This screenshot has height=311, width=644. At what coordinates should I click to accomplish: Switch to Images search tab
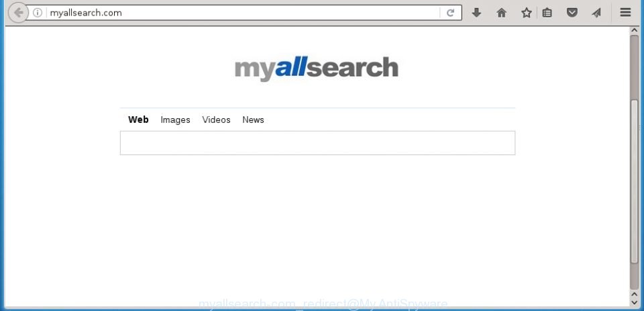pos(175,120)
